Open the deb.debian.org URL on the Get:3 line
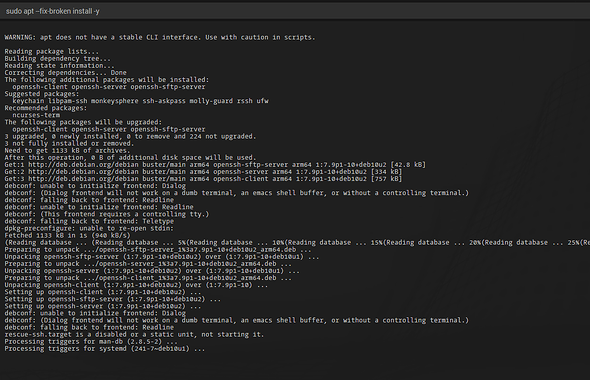 pyautogui.click(x=107, y=179)
